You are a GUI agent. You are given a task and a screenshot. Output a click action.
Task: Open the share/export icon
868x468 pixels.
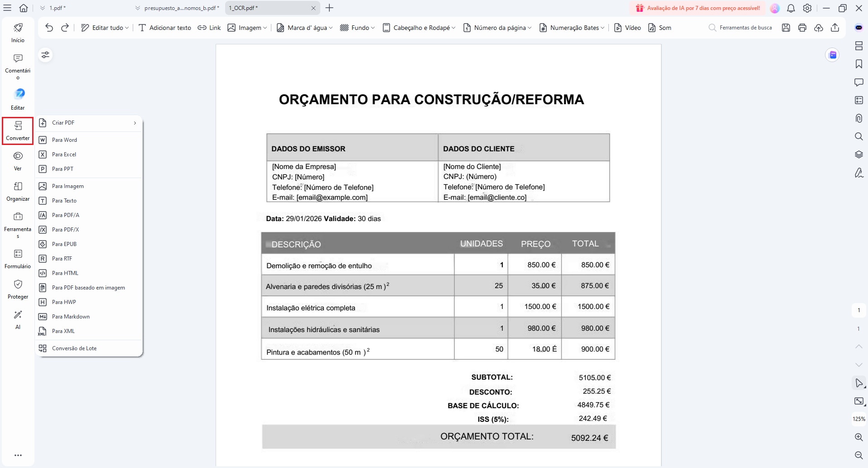point(835,28)
